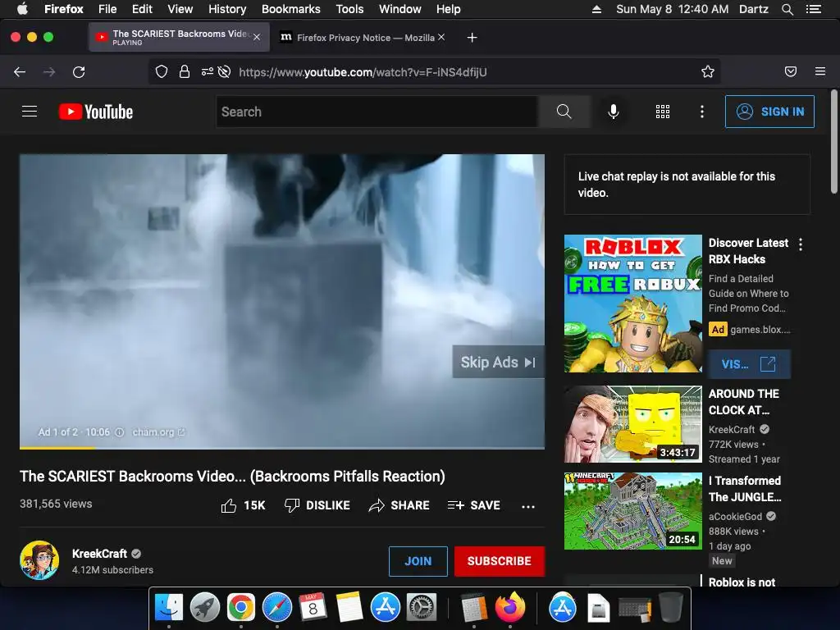Viewport: 840px width, 630px height.
Task: Click the Firefox forward arrow
Action: (49, 72)
